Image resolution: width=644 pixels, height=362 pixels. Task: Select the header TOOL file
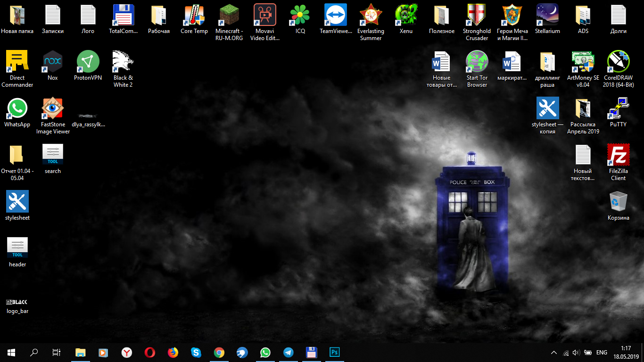pos(17,248)
